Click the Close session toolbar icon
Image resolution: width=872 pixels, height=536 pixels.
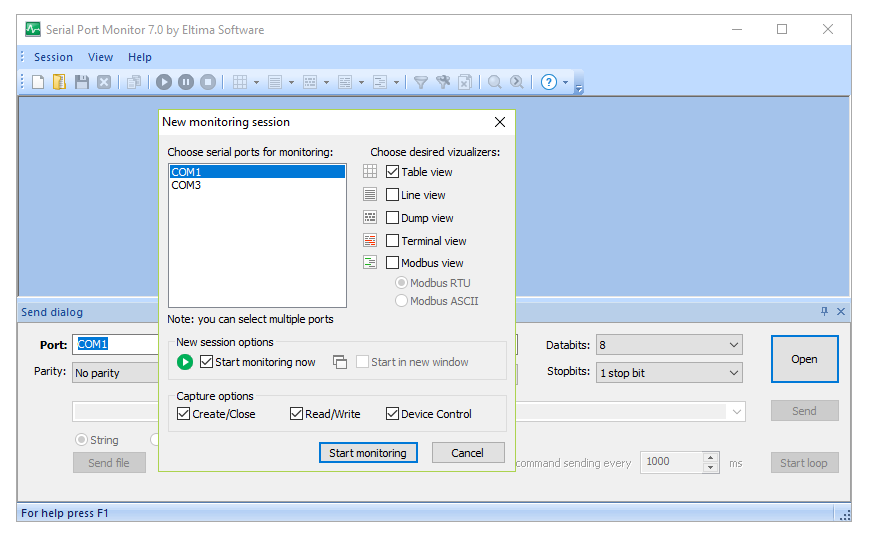coord(104,82)
